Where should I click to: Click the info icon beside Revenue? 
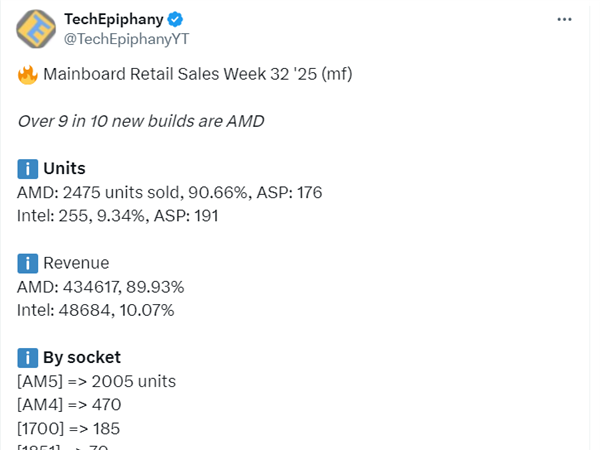click(27, 263)
